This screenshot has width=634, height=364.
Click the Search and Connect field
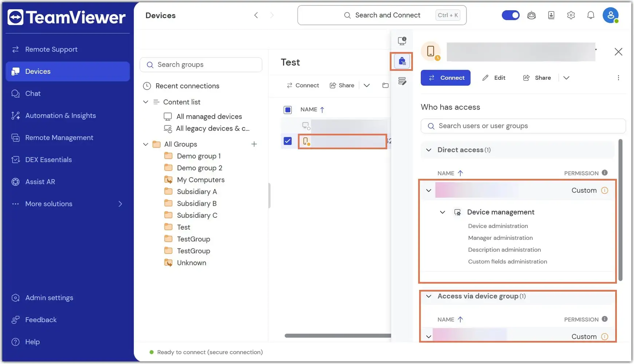click(x=382, y=15)
